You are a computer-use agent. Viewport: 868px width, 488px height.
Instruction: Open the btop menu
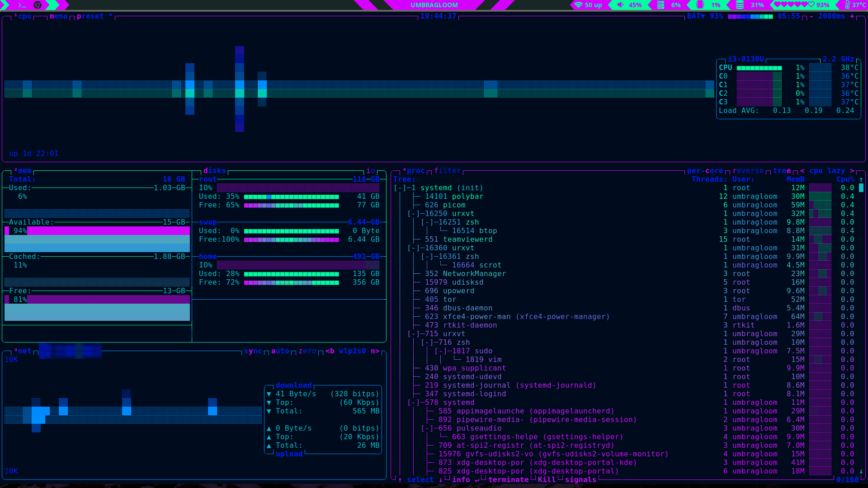(x=58, y=16)
